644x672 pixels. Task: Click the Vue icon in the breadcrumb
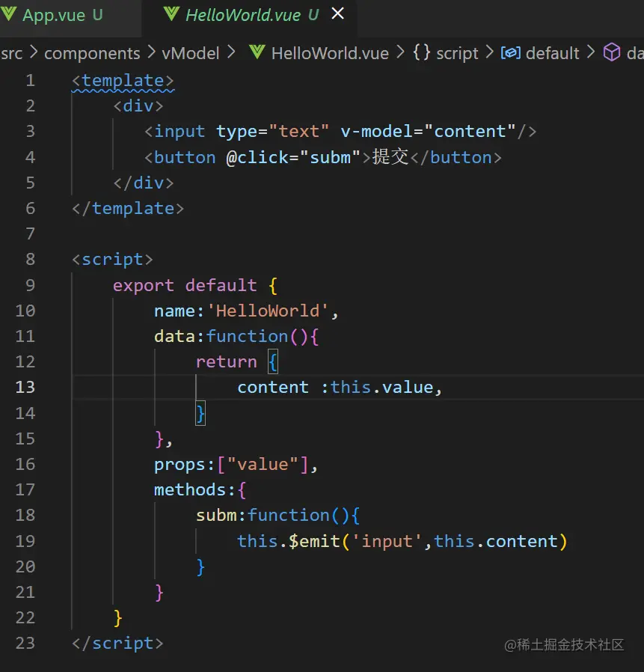(x=257, y=52)
